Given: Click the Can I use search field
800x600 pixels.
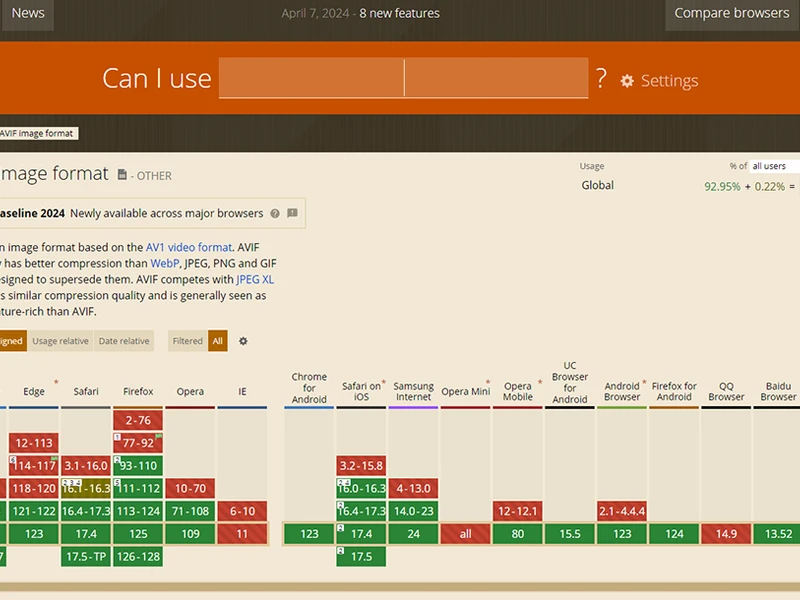Looking at the screenshot, I should click(x=404, y=78).
